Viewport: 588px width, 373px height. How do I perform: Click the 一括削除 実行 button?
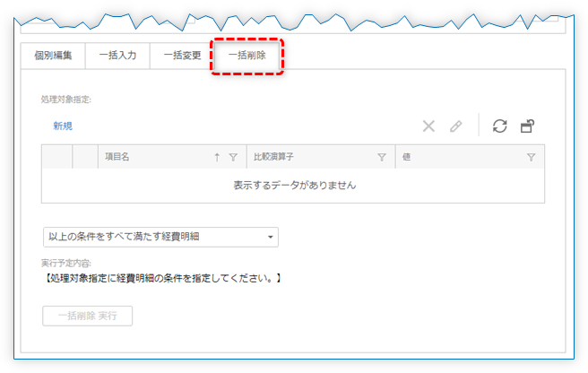pyautogui.click(x=87, y=316)
